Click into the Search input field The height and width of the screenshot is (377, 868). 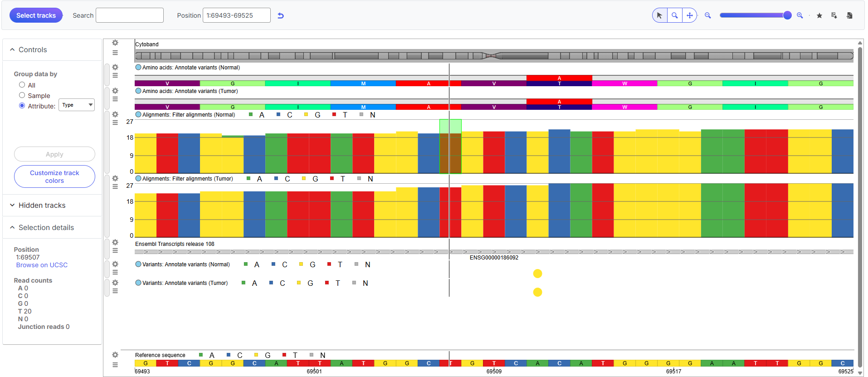click(130, 15)
